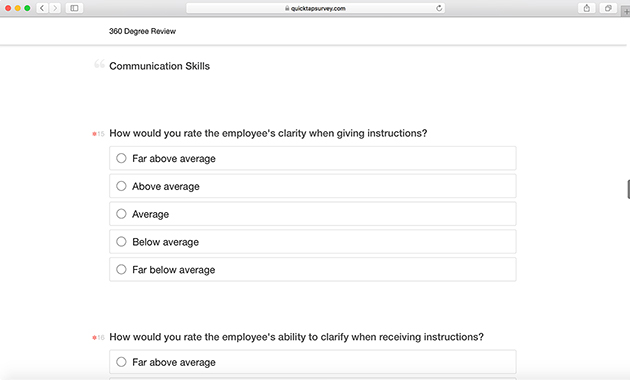Click the Safari forward arrow

55,8
